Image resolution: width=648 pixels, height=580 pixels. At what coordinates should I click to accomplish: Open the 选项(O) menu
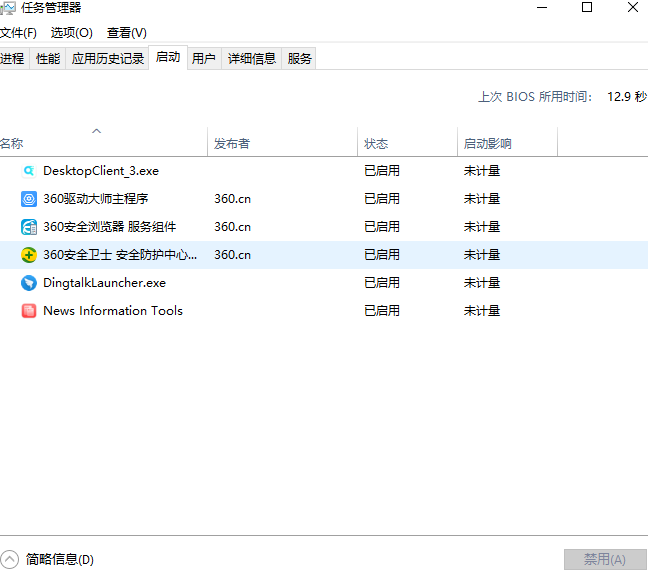point(71,33)
